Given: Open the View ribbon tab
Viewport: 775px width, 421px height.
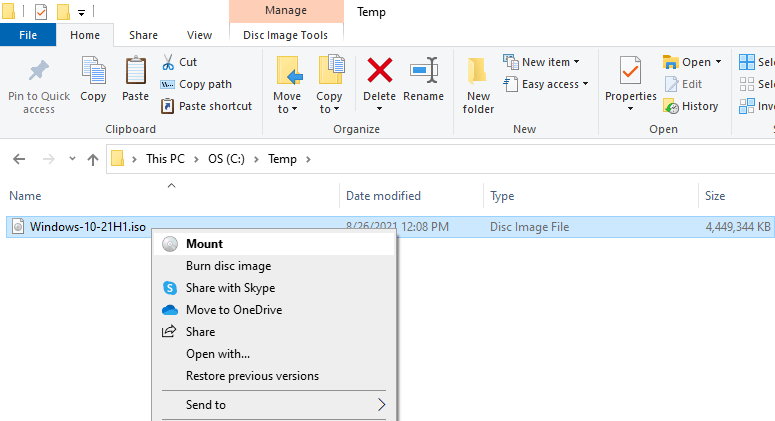Looking at the screenshot, I should pyautogui.click(x=199, y=36).
